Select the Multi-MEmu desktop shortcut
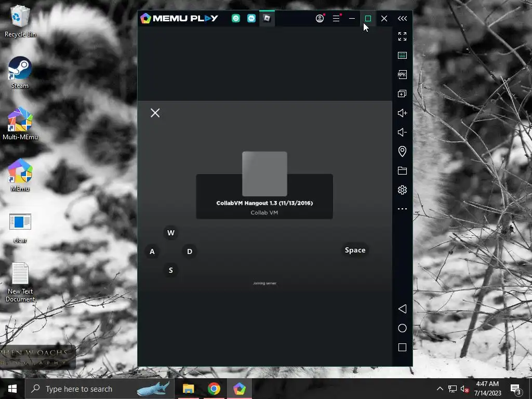This screenshot has width=532, height=399. (20, 124)
